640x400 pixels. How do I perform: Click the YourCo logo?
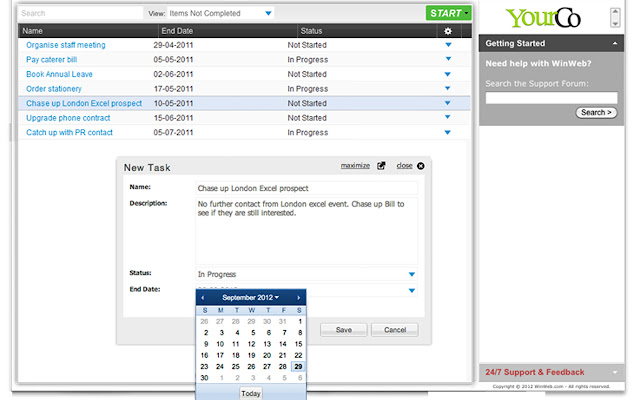tap(543, 18)
